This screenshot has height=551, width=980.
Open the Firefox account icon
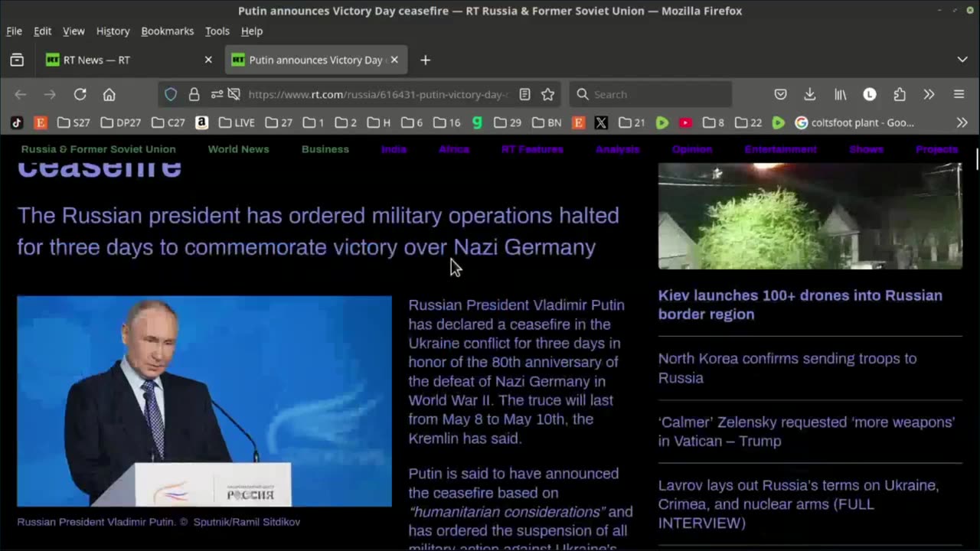click(870, 94)
